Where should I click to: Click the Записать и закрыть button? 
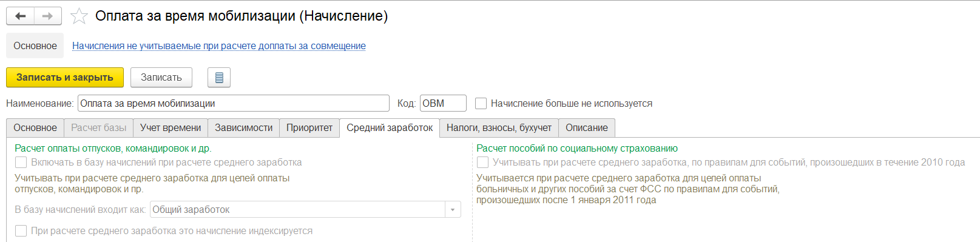tap(65, 78)
